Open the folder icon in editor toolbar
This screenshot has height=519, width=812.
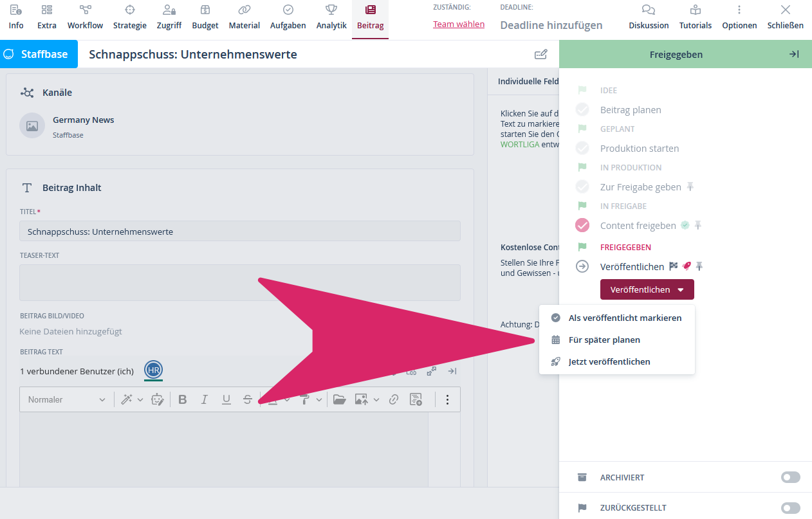pyautogui.click(x=339, y=399)
